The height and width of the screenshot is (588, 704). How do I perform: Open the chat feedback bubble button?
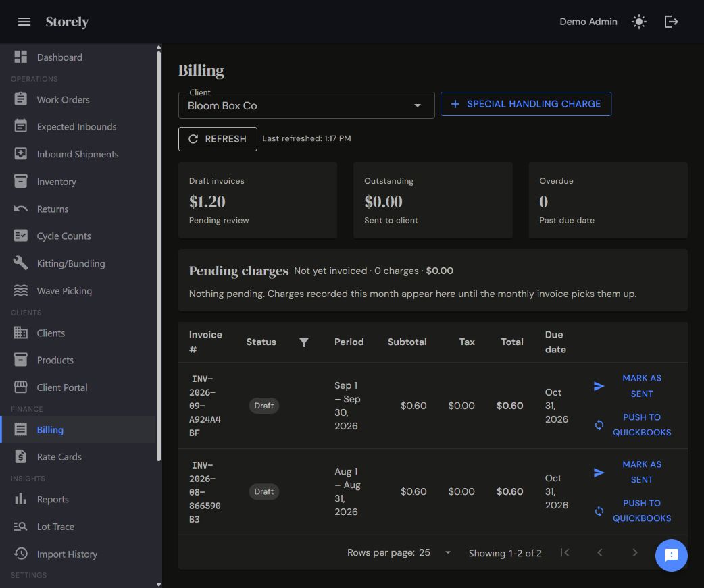tap(671, 556)
